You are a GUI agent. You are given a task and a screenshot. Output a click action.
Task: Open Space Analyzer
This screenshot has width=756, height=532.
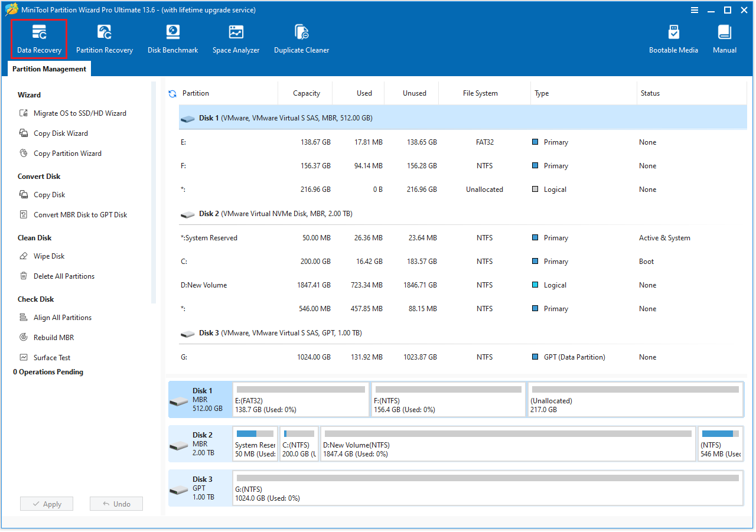tap(236, 38)
